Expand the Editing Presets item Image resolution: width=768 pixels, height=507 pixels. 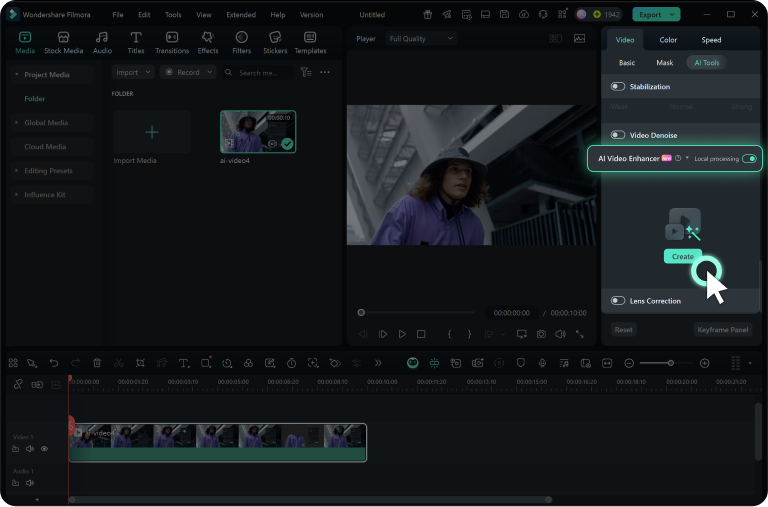17,170
